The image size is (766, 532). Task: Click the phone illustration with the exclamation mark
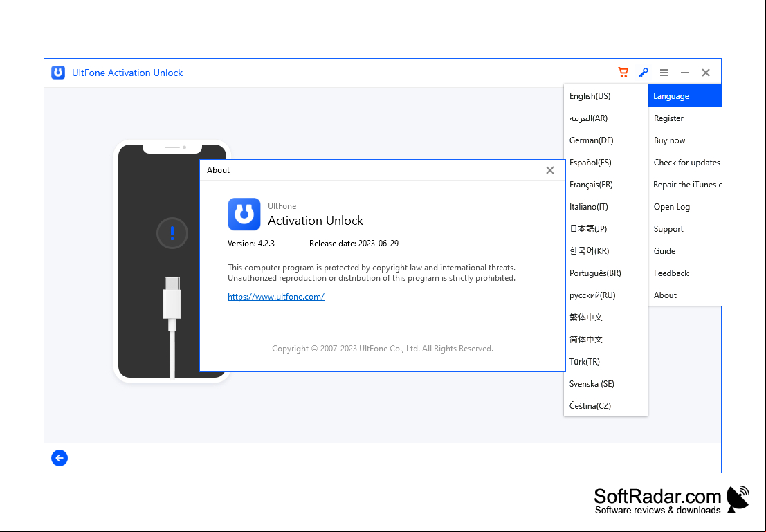point(172,262)
